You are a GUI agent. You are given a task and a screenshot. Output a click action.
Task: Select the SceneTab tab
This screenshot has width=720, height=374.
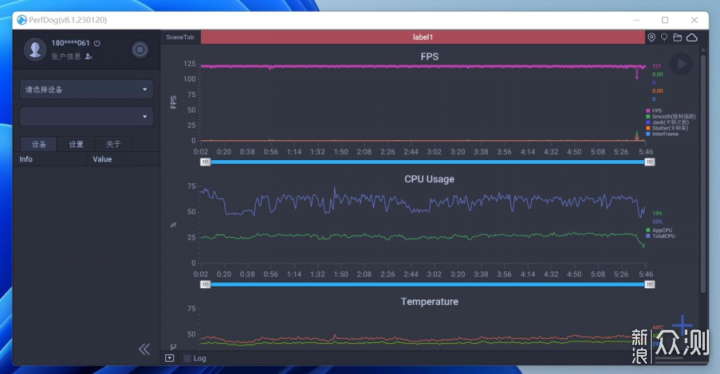(x=180, y=37)
